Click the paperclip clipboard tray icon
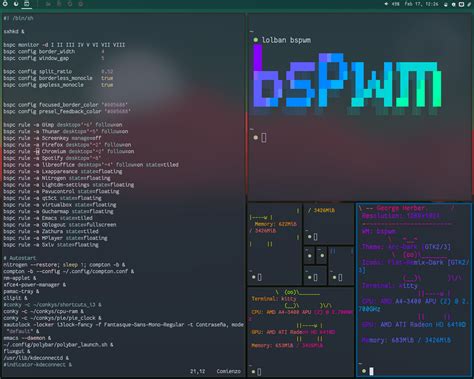Screen dimensions: 474x379 pos(469,4)
